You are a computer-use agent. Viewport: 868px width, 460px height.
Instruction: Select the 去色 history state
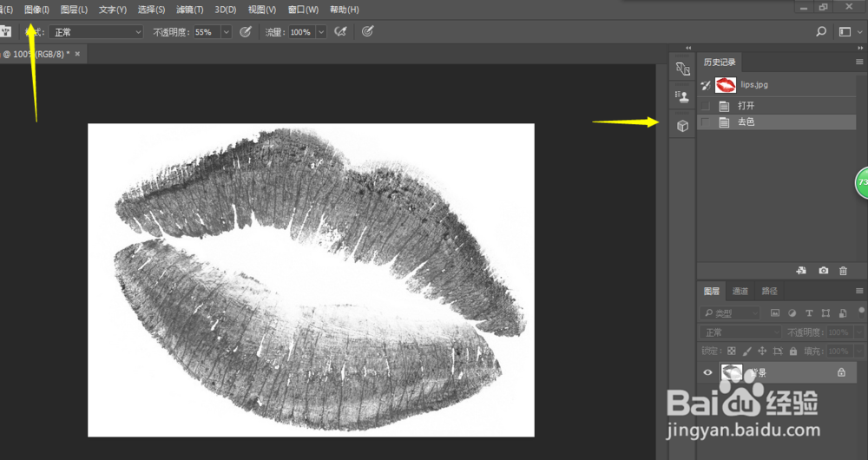coord(777,122)
